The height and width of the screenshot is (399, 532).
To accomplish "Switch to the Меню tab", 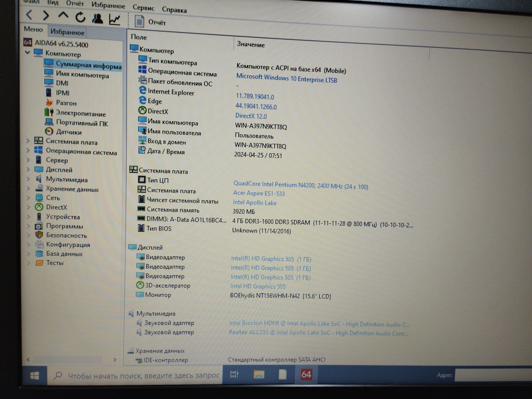I will pyautogui.click(x=33, y=29).
